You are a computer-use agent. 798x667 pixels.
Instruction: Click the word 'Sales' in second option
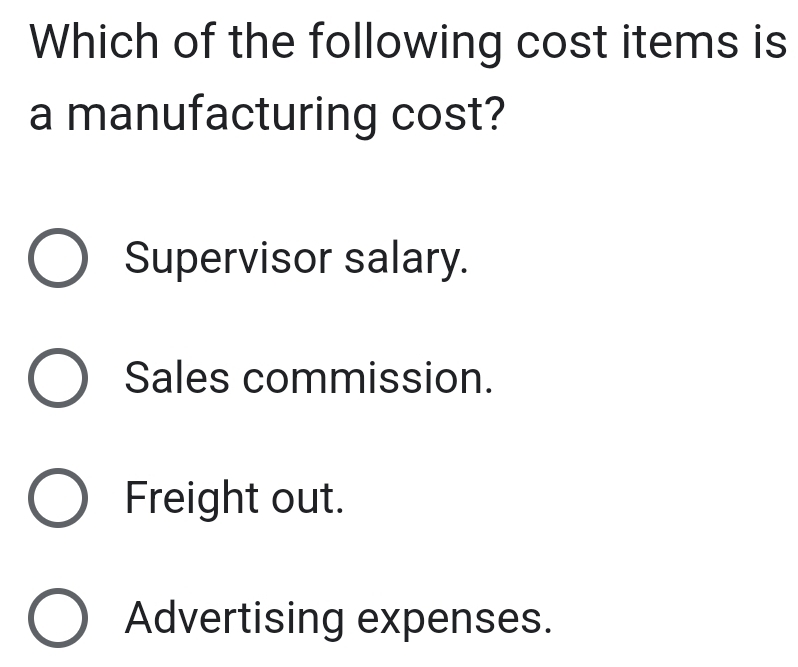click(177, 378)
